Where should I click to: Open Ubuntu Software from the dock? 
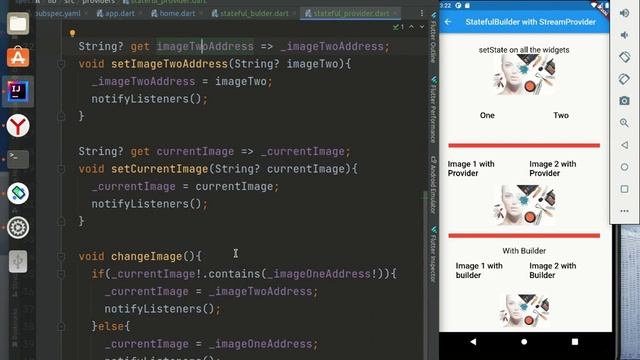click(x=18, y=57)
